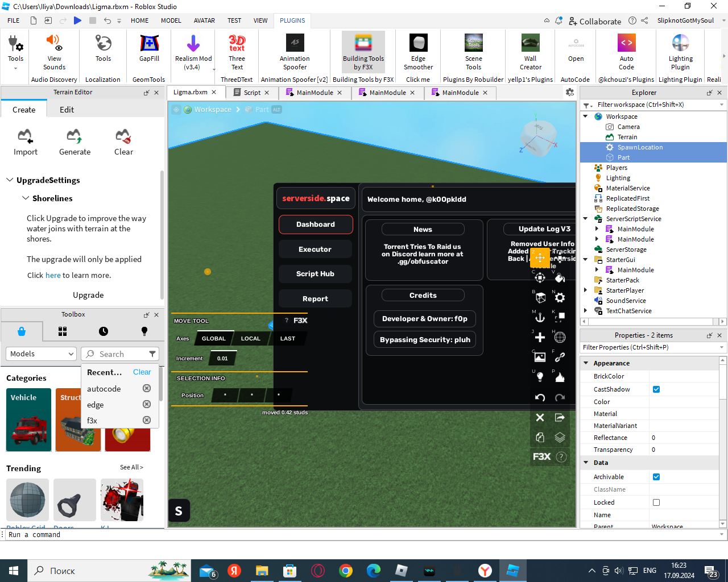Click the Localization Tools icon

pos(103,48)
